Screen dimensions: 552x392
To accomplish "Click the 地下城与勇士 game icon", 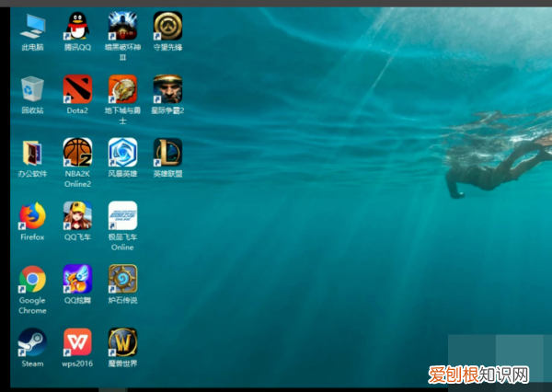I will click(122, 89).
